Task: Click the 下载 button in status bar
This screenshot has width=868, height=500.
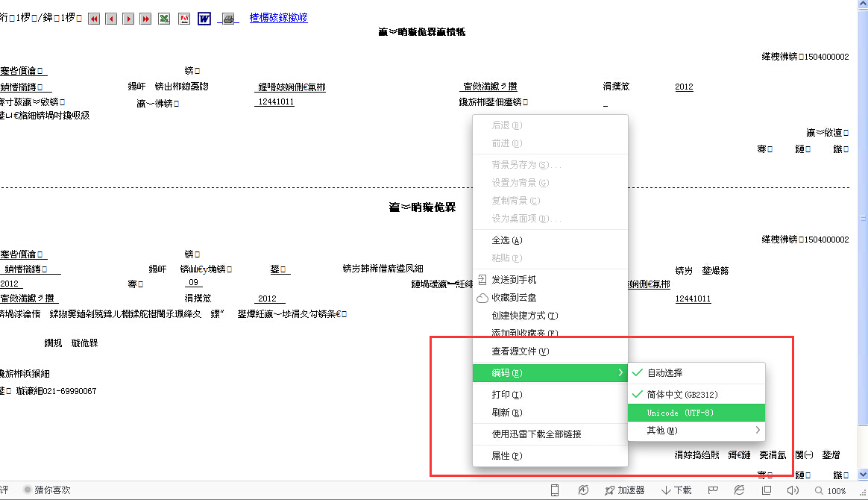Action: coord(676,490)
